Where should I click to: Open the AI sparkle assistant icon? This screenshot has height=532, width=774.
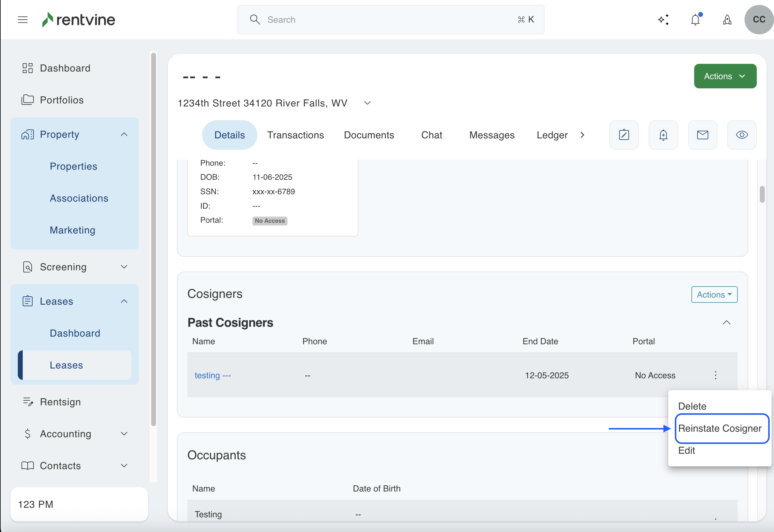663,20
